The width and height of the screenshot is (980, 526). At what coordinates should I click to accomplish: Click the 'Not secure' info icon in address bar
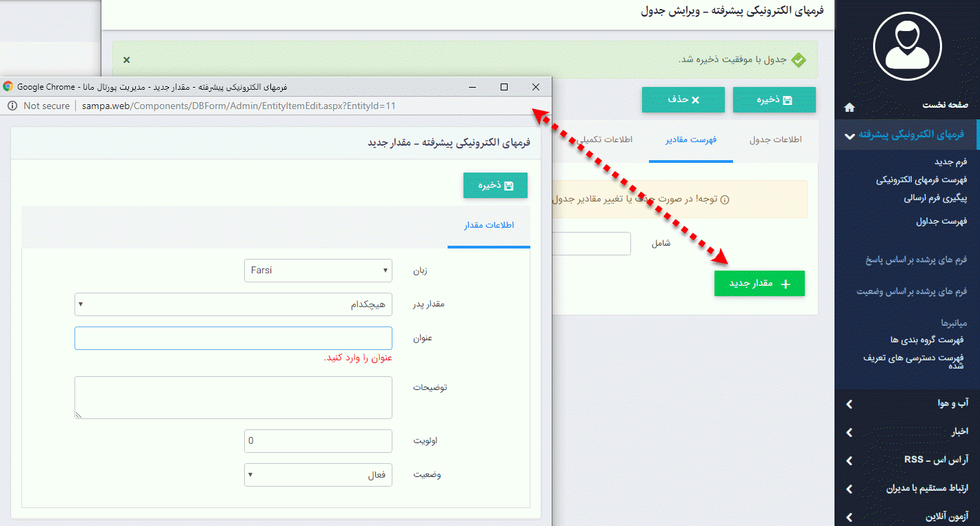point(12,106)
